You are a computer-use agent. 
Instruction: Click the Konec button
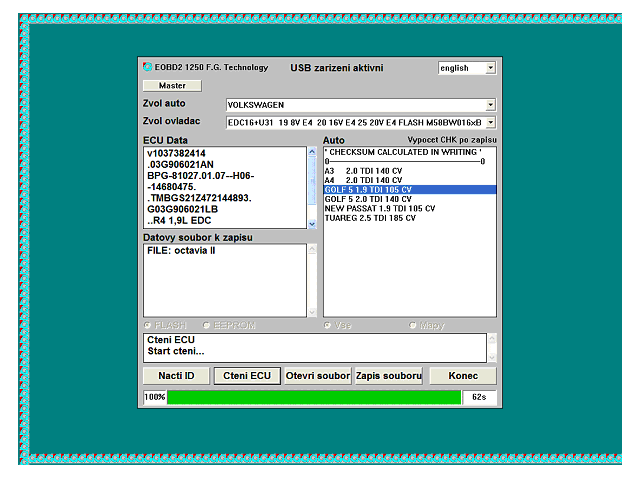(x=463, y=376)
